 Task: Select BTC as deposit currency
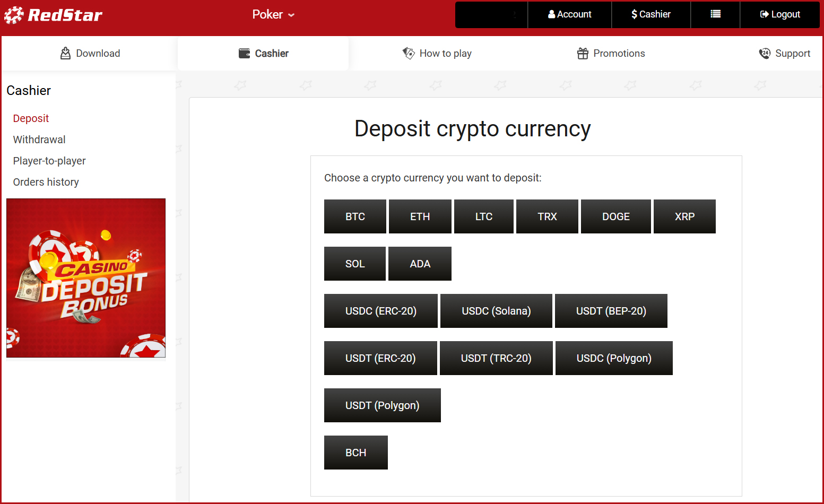355,216
